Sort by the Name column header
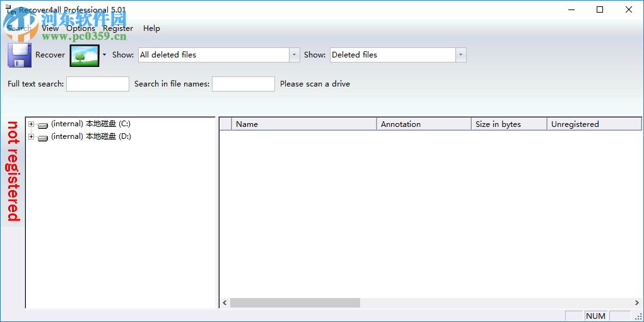This screenshot has height=322, width=644. pyautogui.click(x=305, y=124)
